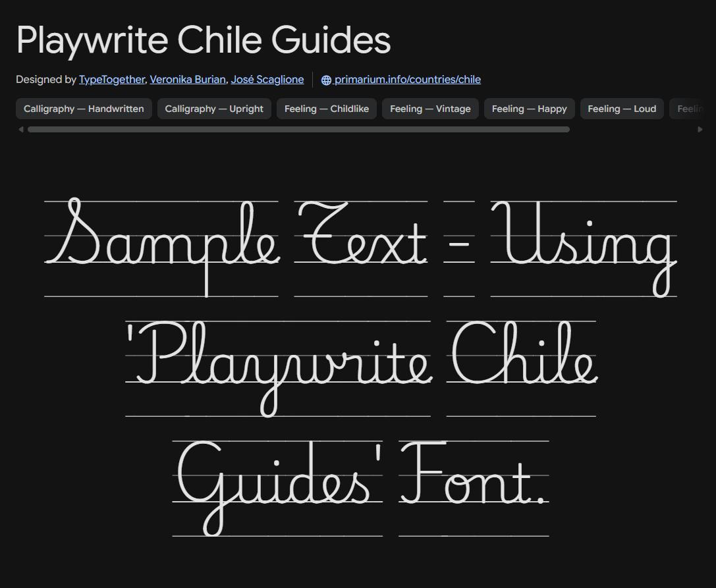Click the 'Designed by' label
Image resolution: width=716 pixels, height=588 pixels.
(x=45, y=80)
